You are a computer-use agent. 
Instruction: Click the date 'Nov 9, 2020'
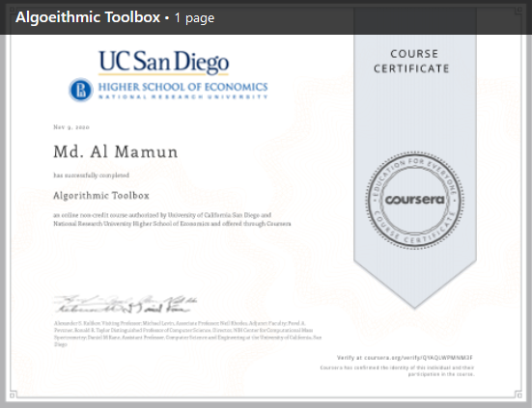click(71, 127)
